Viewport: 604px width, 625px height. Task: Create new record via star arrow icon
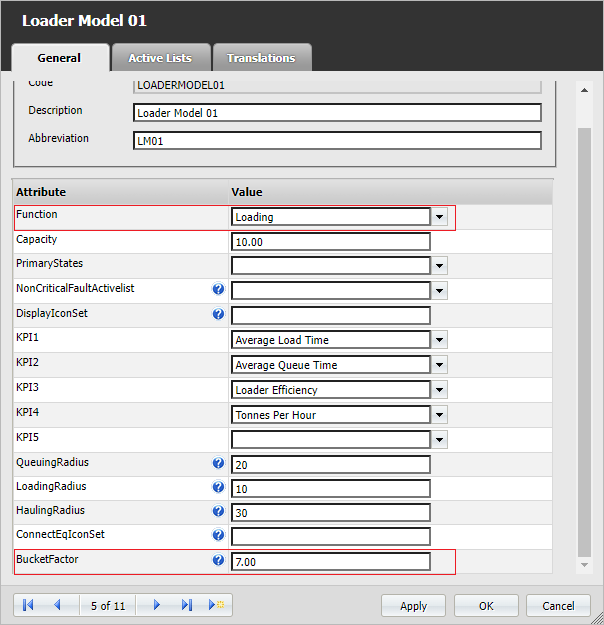point(216,605)
